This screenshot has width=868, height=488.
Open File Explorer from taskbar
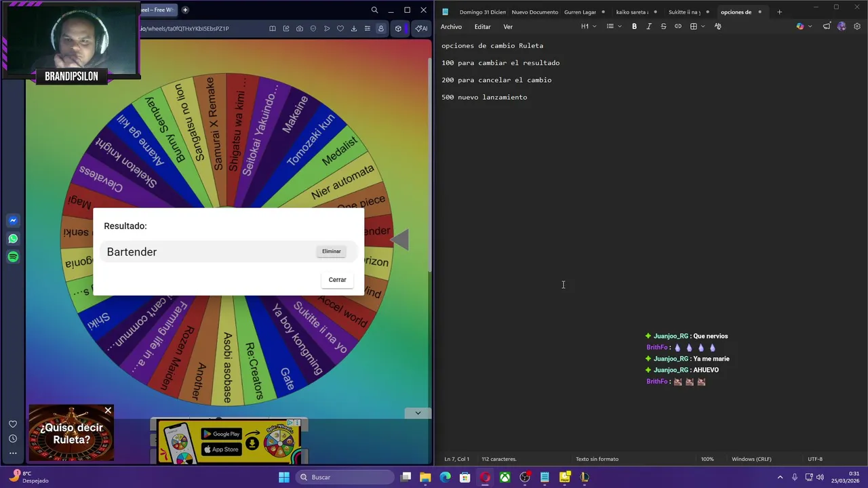pos(425,477)
